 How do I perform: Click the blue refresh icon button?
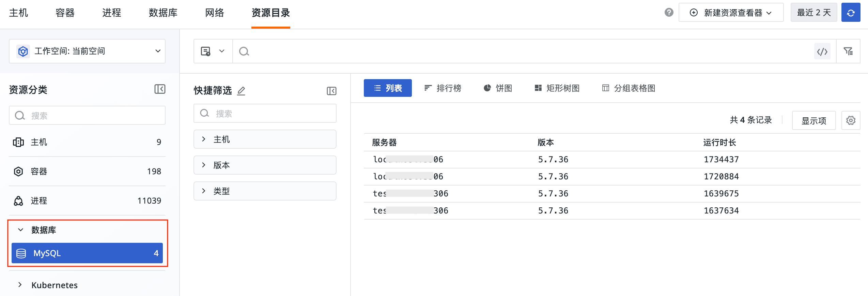851,13
